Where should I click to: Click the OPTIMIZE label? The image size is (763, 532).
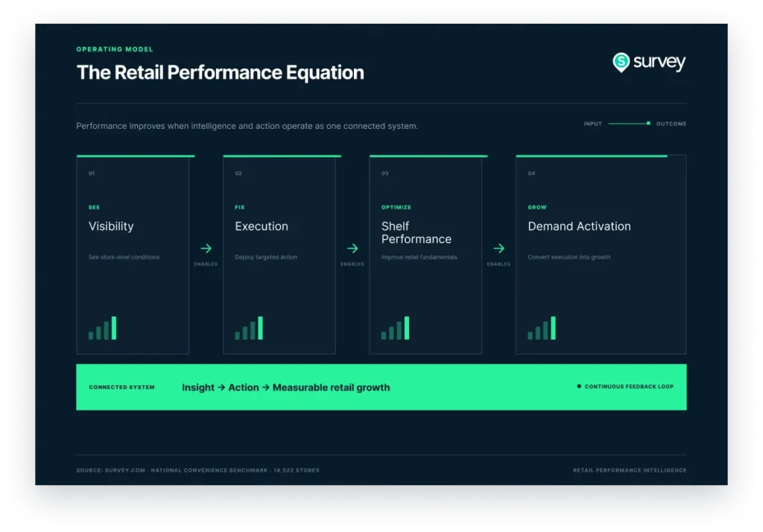[396, 207]
